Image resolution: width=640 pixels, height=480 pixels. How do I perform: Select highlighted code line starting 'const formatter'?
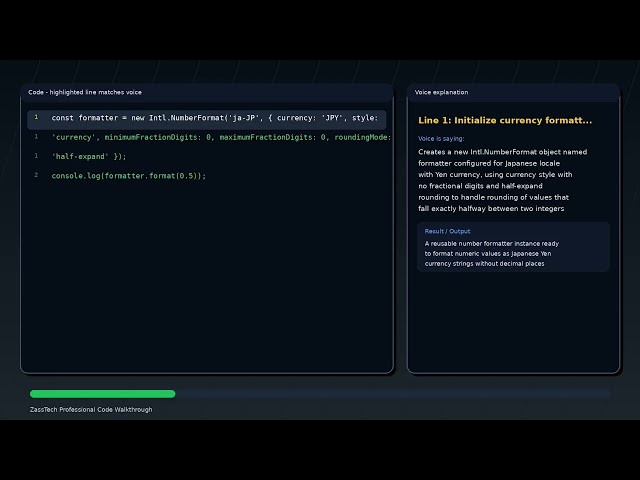pos(207,118)
